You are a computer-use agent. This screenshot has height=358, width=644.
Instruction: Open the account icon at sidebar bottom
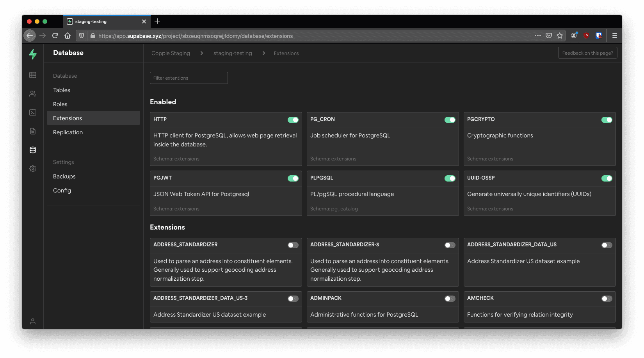coord(33,321)
